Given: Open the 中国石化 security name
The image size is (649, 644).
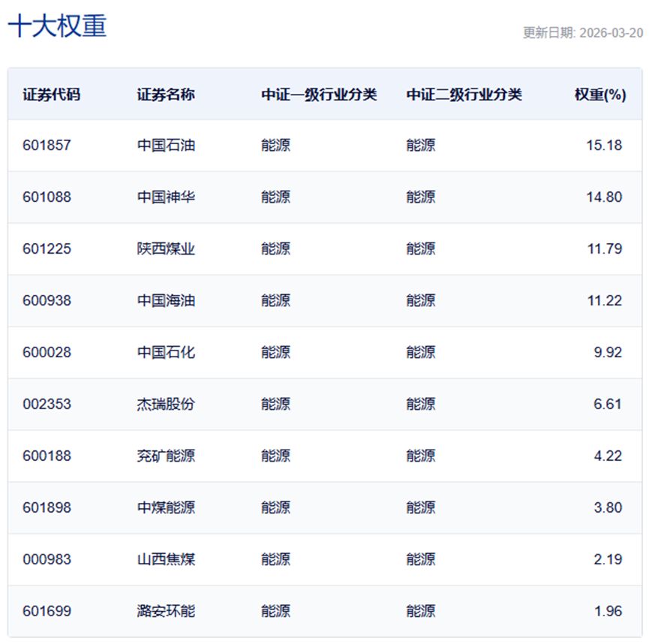Looking at the screenshot, I should [x=166, y=352].
